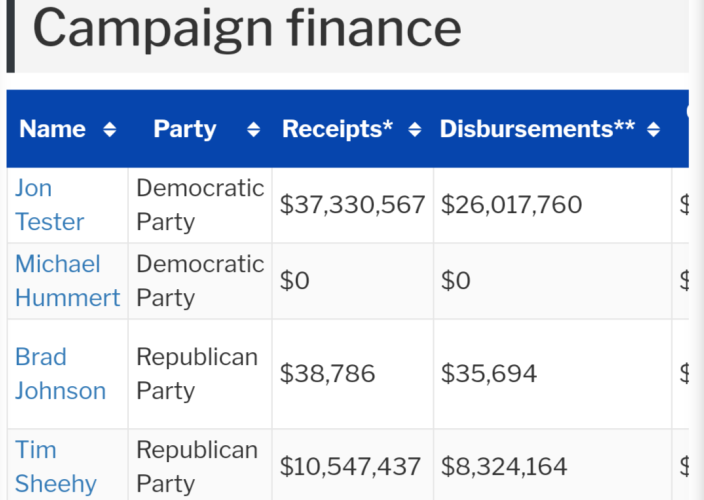Click the Campaign finance section heading
704x500 pixels.
[247, 28]
